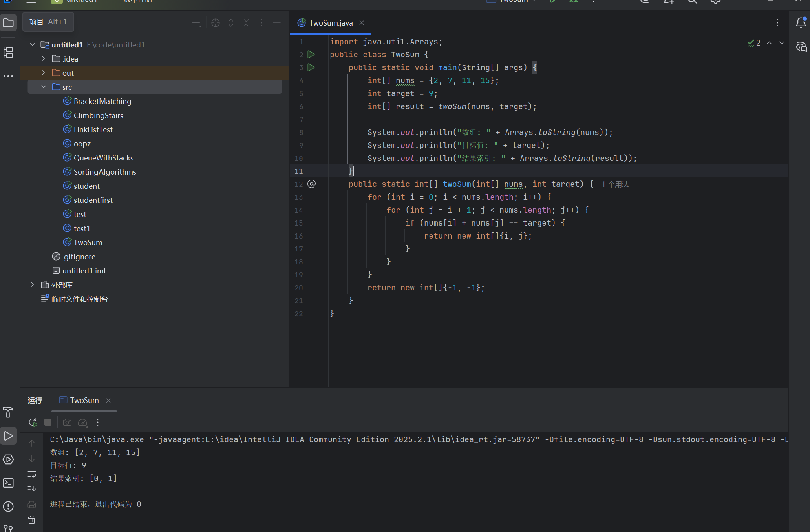Go to next highlighted problem arrow
810x532 pixels.
pyautogui.click(x=782, y=43)
